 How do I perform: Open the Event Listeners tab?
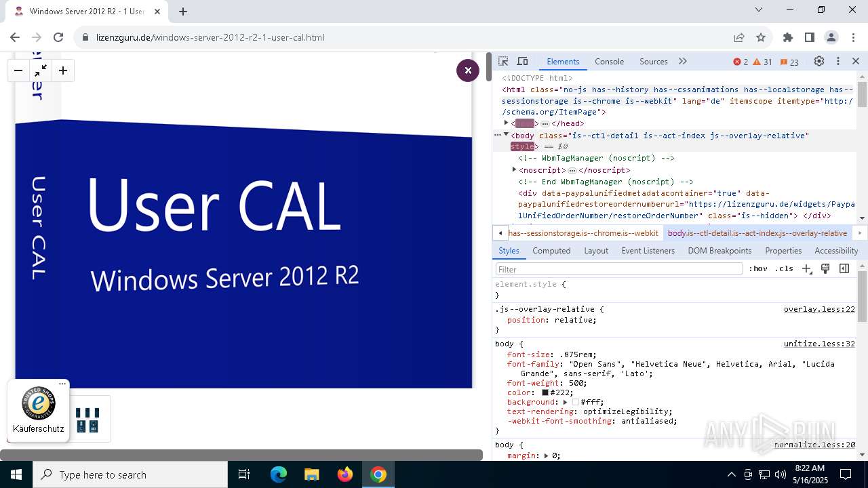point(648,251)
